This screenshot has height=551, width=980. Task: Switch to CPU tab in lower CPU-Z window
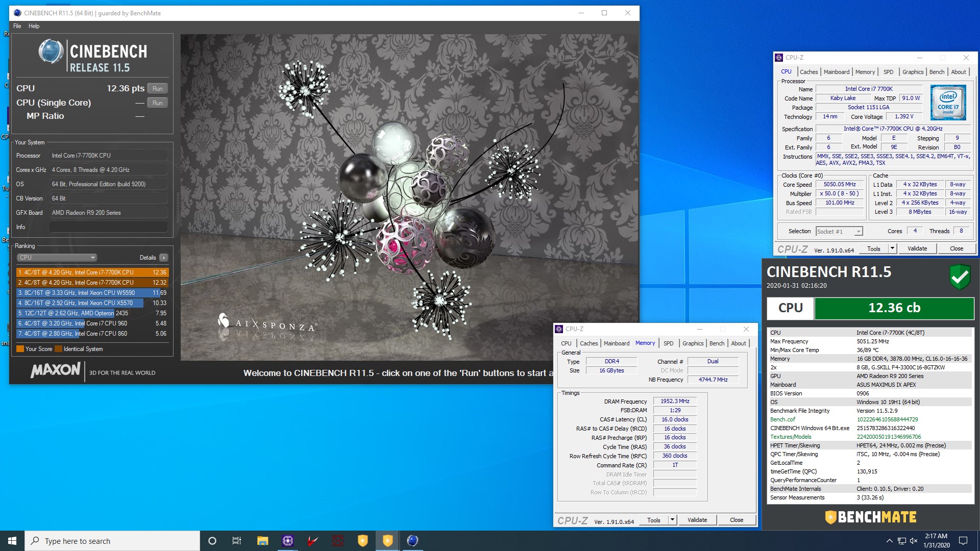[x=566, y=343]
